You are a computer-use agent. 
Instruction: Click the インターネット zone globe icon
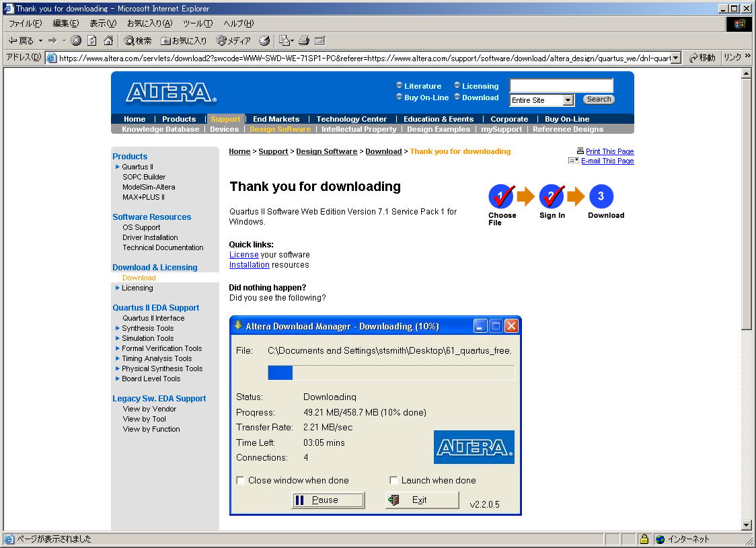660,539
